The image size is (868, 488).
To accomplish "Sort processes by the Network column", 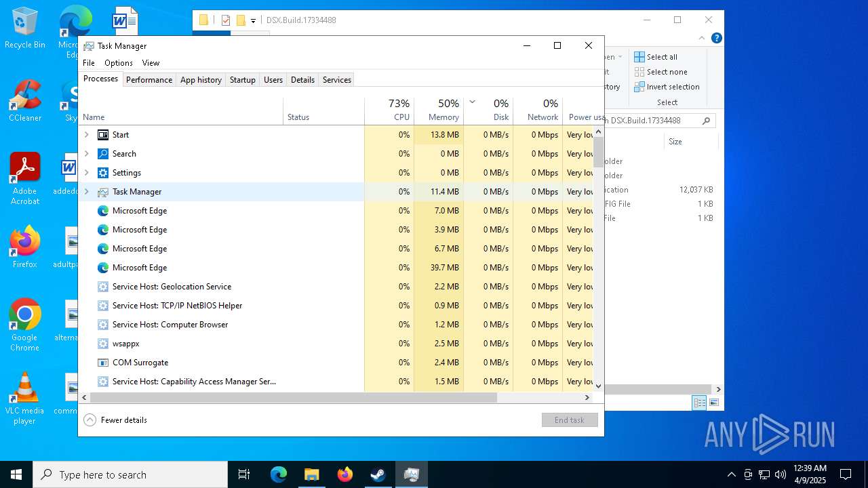I will click(538, 111).
